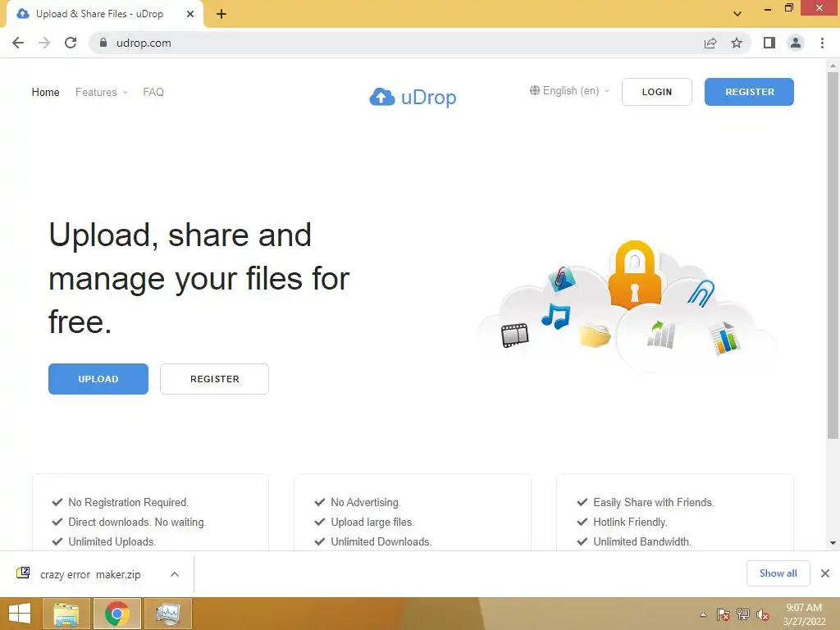Click the film strip icon in cloud
This screenshot has height=630, width=840.
(x=515, y=336)
